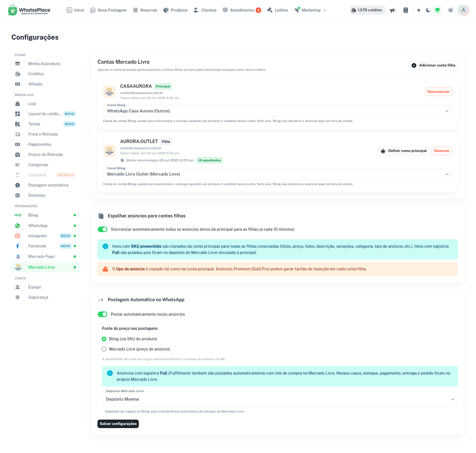Open Frete e Retirada in sidebar
Viewport: 476px width, 453px height.
coord(45,134)
